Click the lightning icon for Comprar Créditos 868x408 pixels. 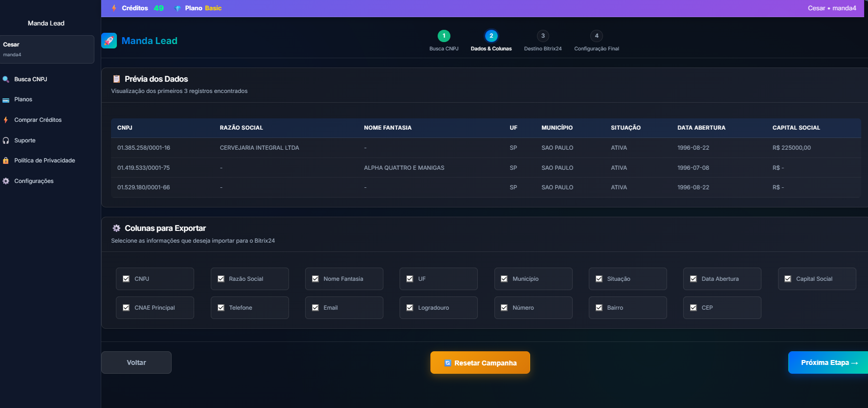click(6, 120)
